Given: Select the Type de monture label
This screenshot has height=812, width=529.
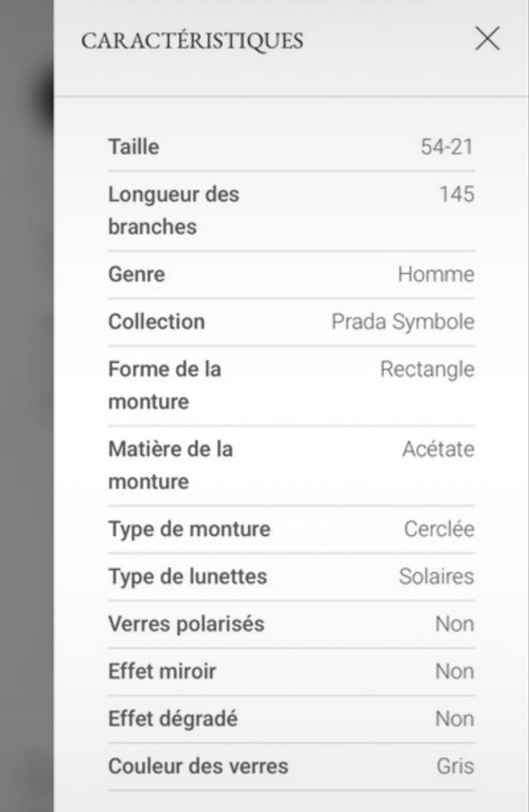Looking at the screenshot, I should [189, 528].
